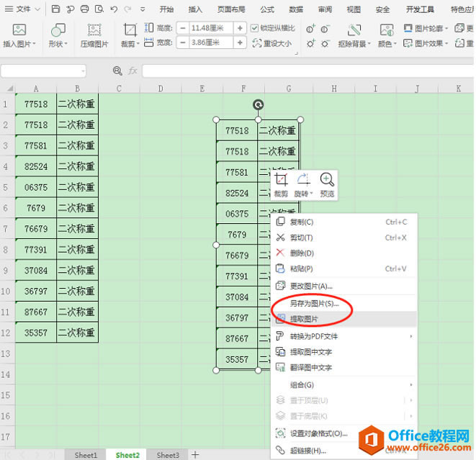Toggle the 锁定纵横比 checkbox
Image resolution: width=476 pixels, height=460 pixels.
click(x=254, y=28)
